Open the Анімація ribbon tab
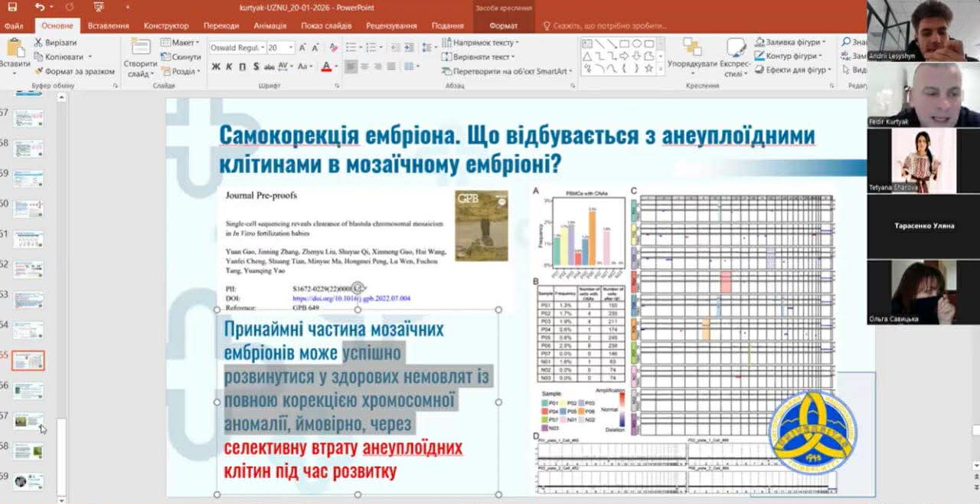The height and width of the screenshot is (504, 980). coord(269,25)
